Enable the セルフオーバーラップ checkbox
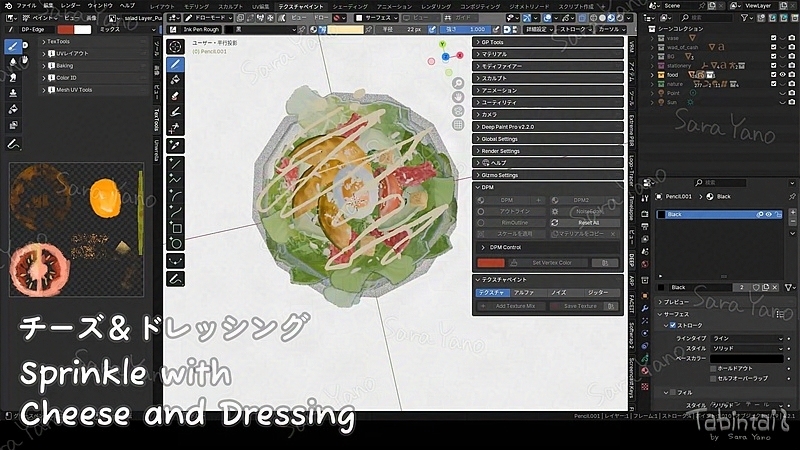Image resolution: width=800 pixels, height=450 pixels. tap(713, 379)
